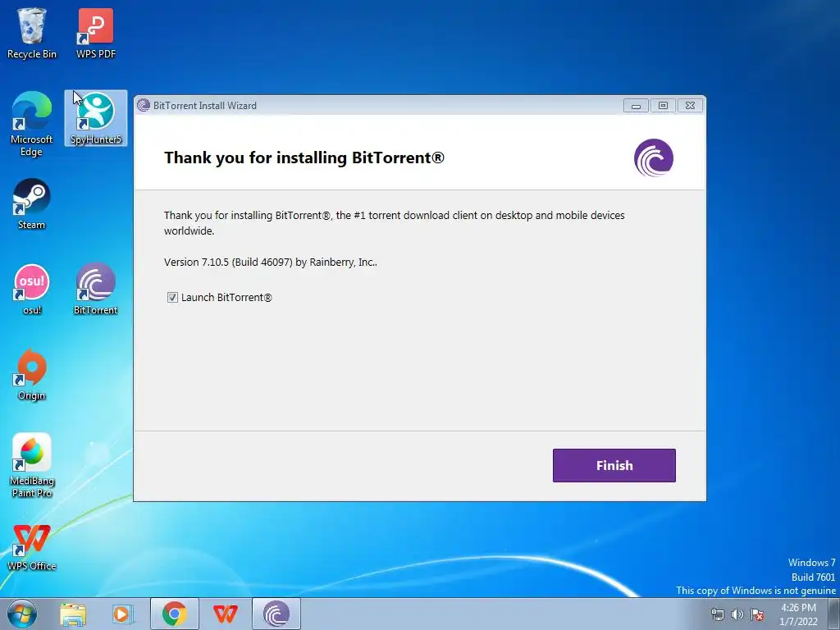This screenshot has width=840, height=630.
Task: Select the BitTorrent desktop shortcut
Action: pos(96,290)
